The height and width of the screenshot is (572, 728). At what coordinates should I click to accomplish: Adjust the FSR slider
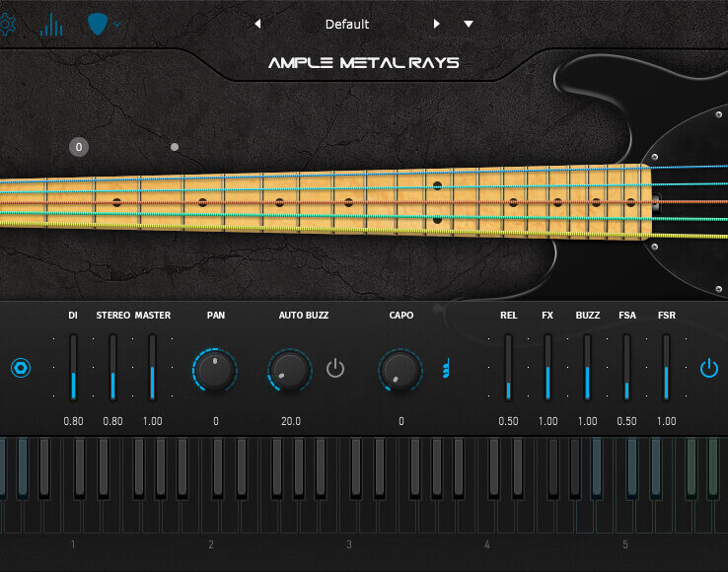click(666, 367)
